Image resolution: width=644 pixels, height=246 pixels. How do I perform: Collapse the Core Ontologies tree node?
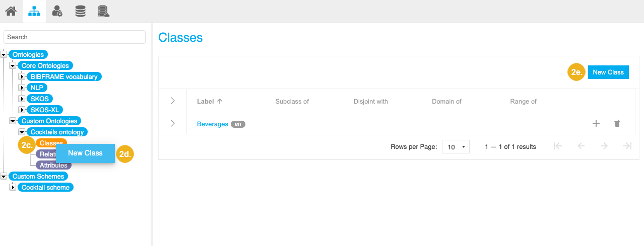tap(13, 65)
